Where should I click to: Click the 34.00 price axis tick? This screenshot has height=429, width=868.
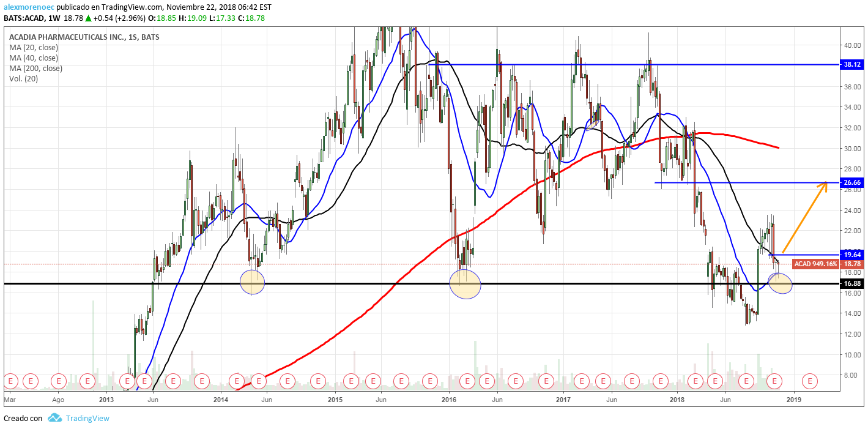(x=853, y=107)
